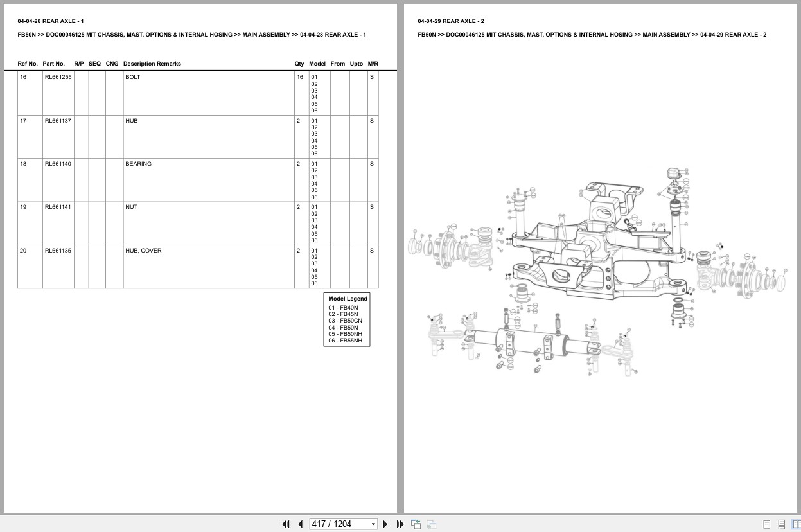Click the Part No. column header
801x532 pixels.
[x=53, y=64]
